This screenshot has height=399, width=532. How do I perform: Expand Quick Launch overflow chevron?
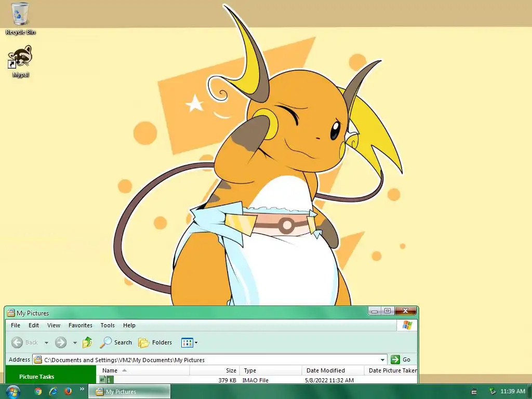point(82,389)
